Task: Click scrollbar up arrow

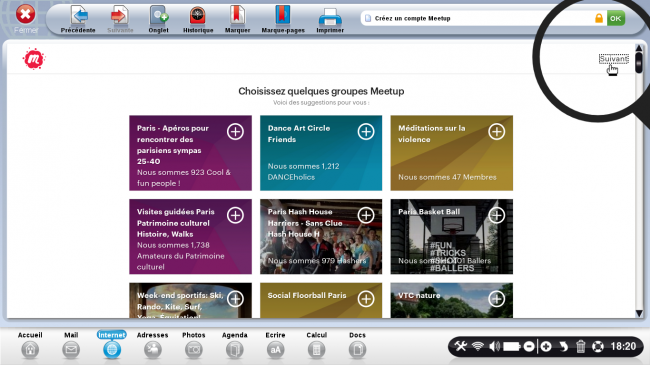Action: pos(639,49)
